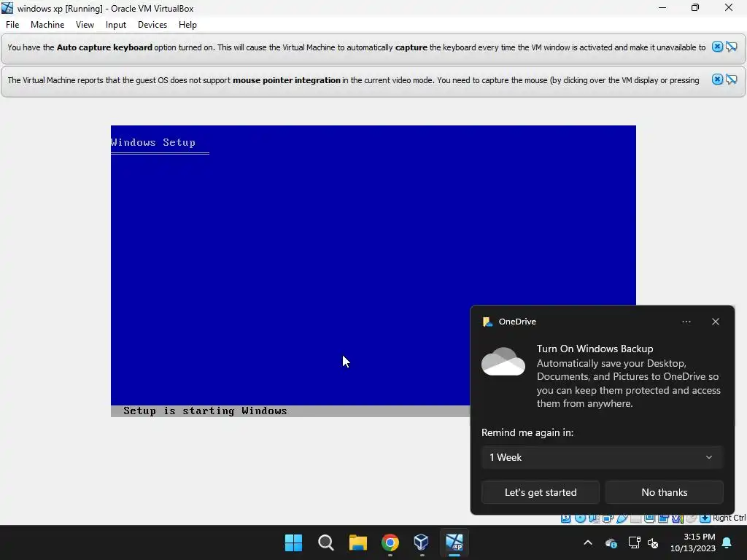Open the network tray icon

[634, 542]
